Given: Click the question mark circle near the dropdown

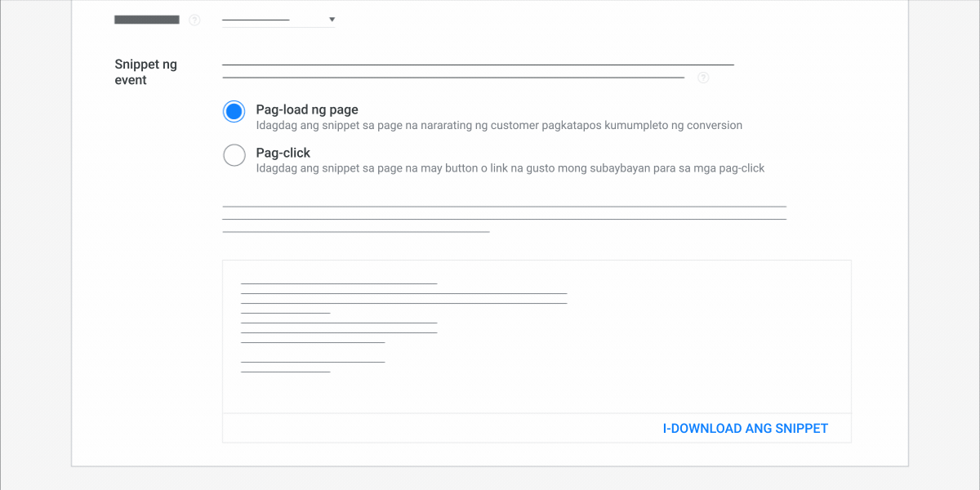Looking at the screenshot, I should (194, 20).
